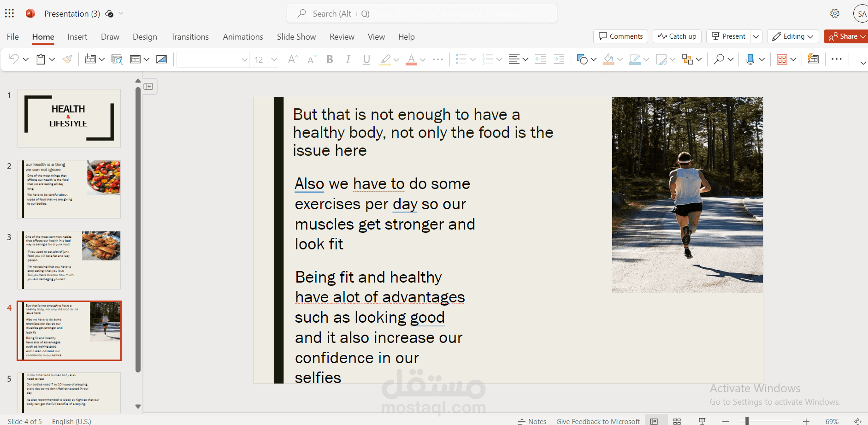Open more font options ellipsis
The image size is (868, 425).
coord(438,59)
